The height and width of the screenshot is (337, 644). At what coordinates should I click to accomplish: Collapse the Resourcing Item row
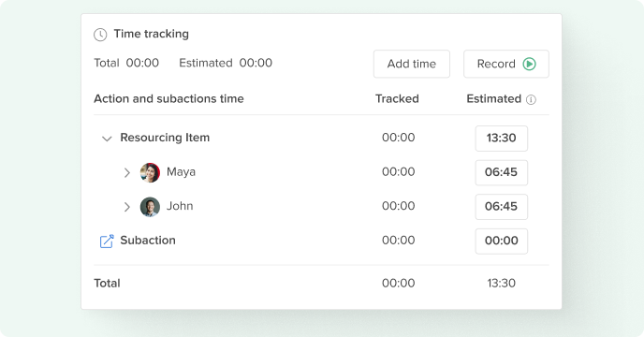click(x=107, y=139)
